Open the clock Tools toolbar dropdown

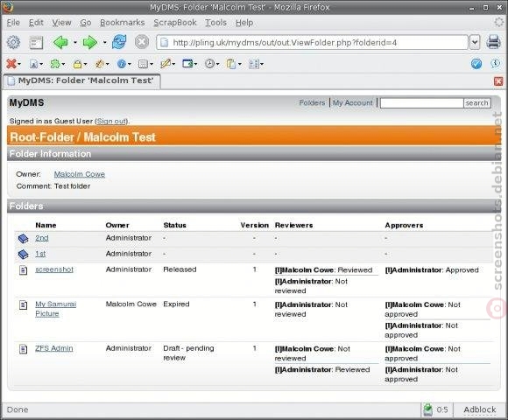click(212, 64)
